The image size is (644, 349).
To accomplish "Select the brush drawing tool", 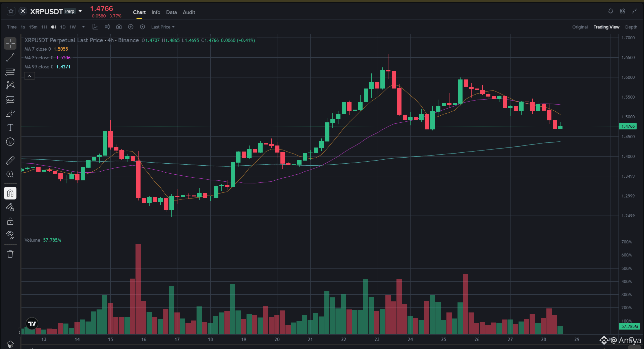I will 10,113.
